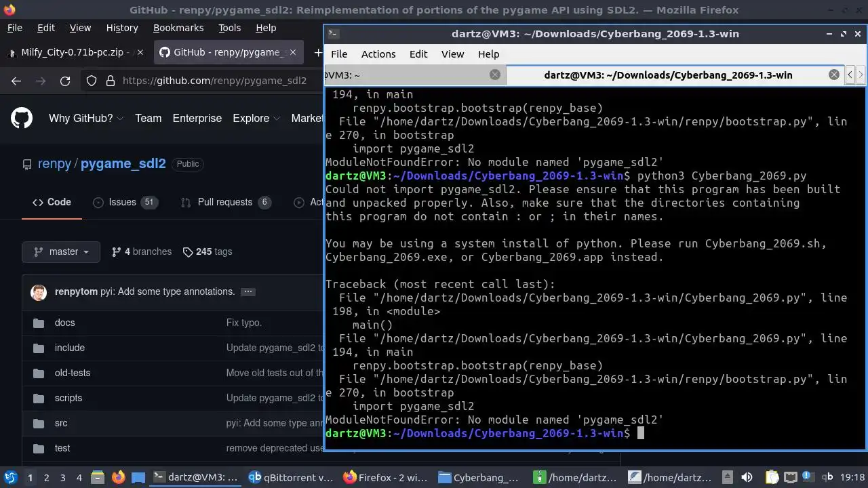Viewport: 868px width, 488px height.
Task: Open the old-tests folder
Action: tap(73, 373)
